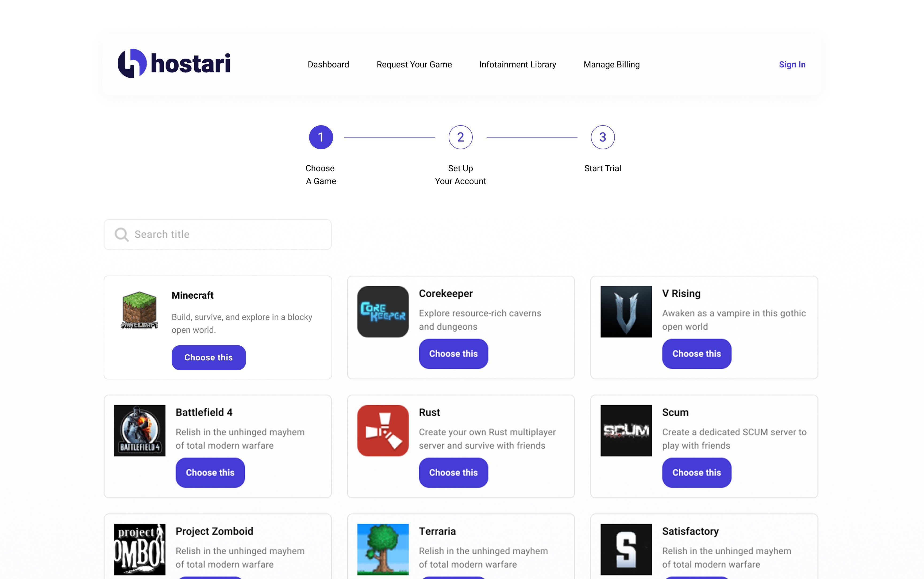Click the V Rising game icon
This screenshot has width=924, height=579.
coord(626,312)
